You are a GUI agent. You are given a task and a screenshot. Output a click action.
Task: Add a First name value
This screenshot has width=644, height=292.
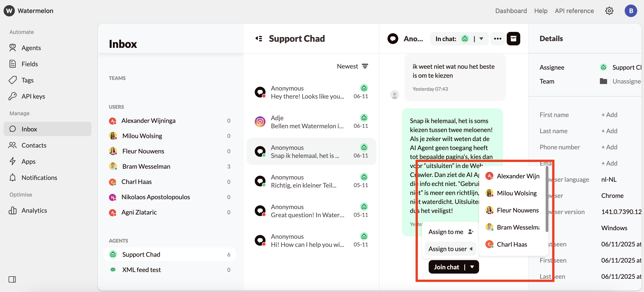click(x=609, y=115)
